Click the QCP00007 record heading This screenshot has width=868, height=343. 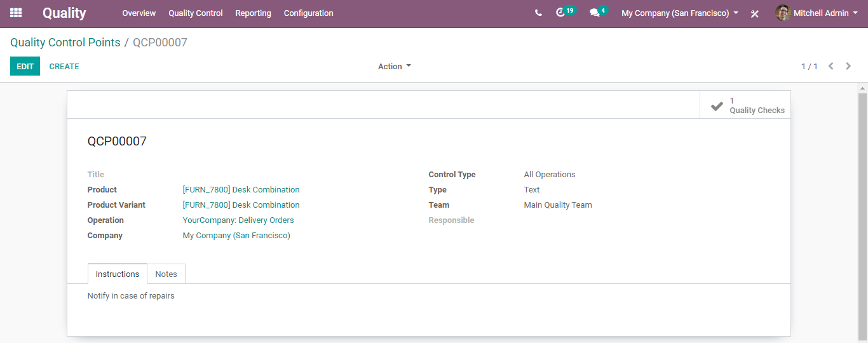[x=117, y=141]
